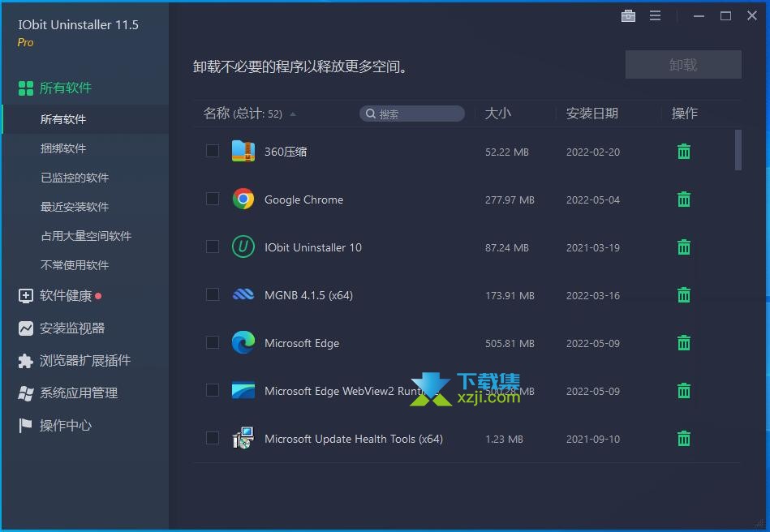770x532 pixels.
Task: Click the 173.91 MB size value
Action: [510, 295]
